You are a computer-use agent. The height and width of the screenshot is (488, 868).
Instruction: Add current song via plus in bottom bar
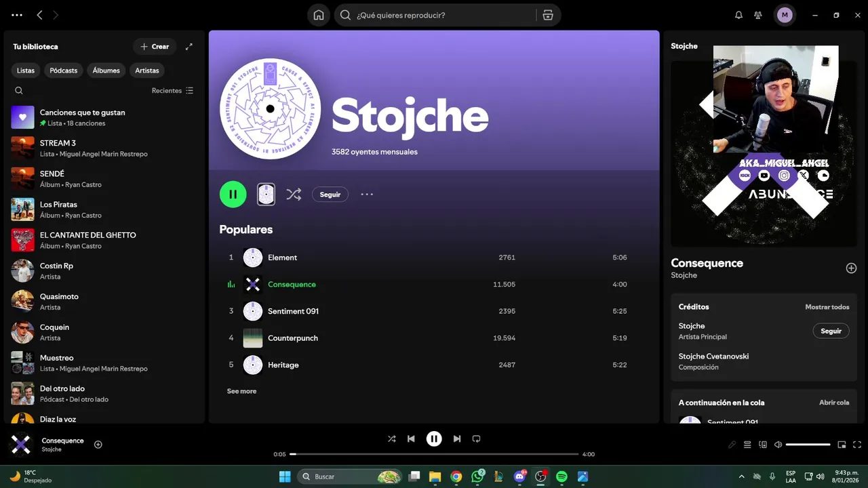98,445
